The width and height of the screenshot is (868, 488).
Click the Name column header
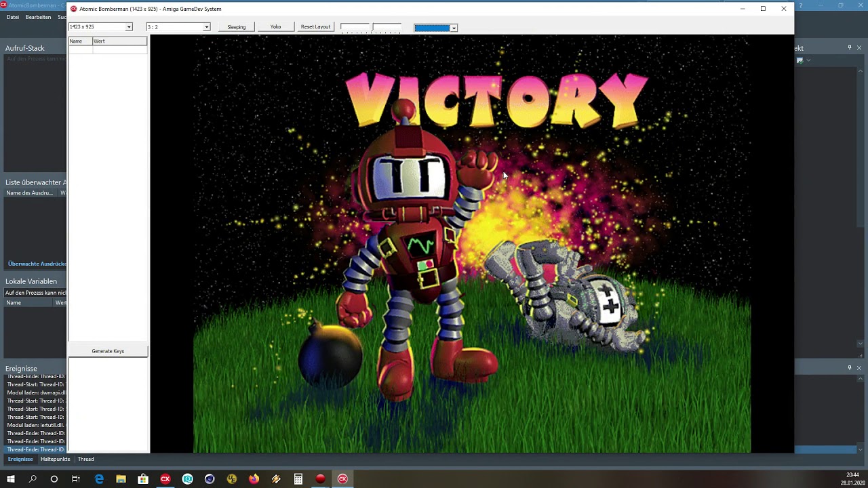point(80,41)
